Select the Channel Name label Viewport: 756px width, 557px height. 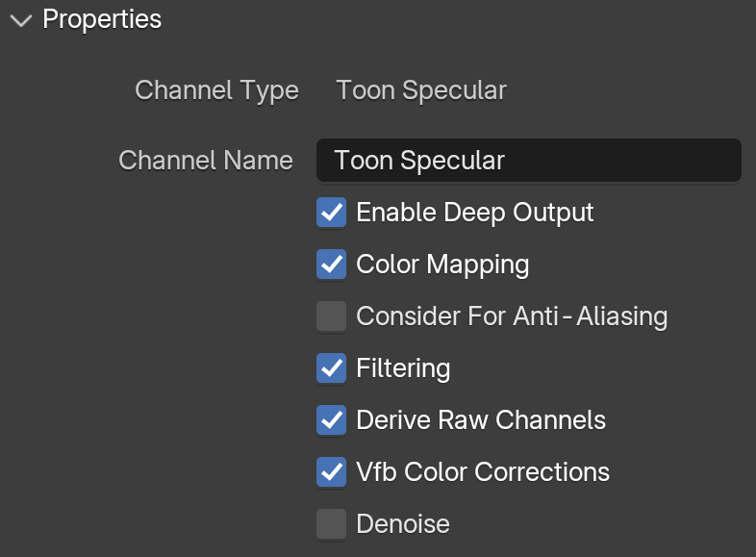click(206, 160)
